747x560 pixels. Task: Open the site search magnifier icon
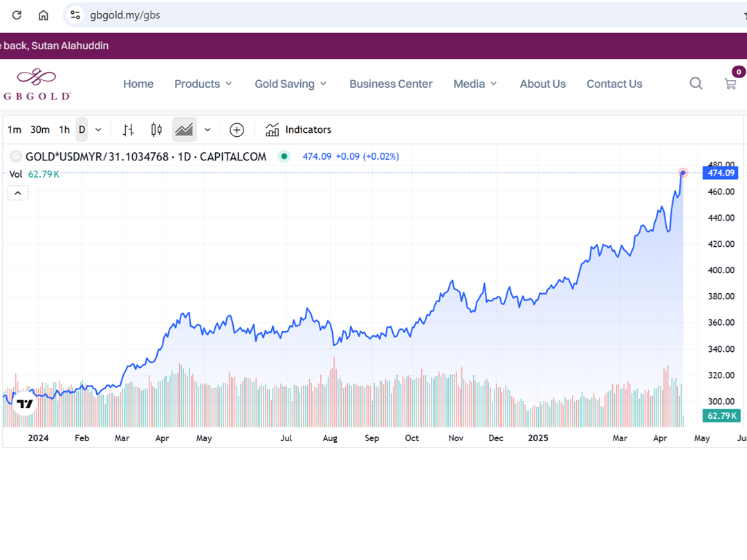point(696,84)
